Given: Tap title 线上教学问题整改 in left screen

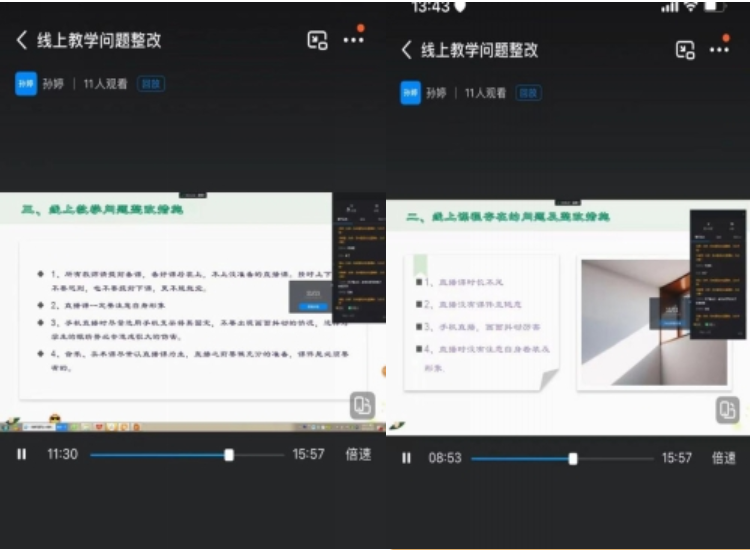Looking at the screenshot, I should click(99, 40).
